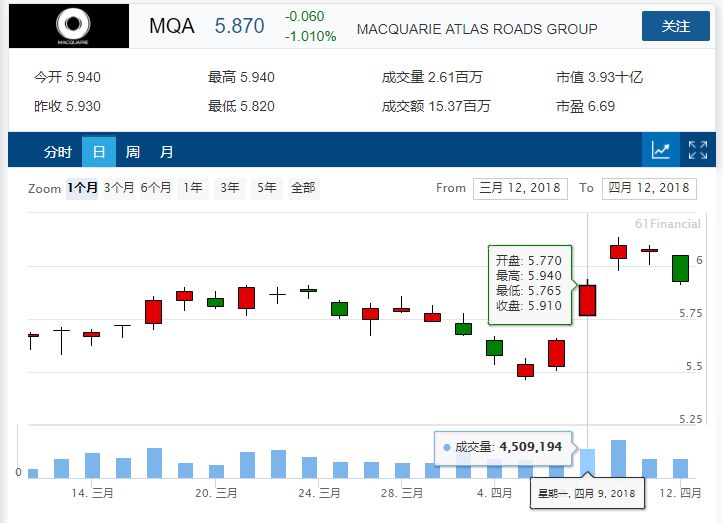Click the 星期一, 四月 9, 2018 date label
The height and width of the screenshot is (523, 723).
pos(587,493)
